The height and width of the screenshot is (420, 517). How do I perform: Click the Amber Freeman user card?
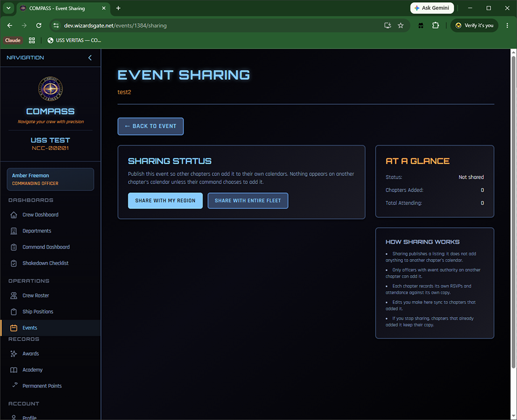point(51,179)
